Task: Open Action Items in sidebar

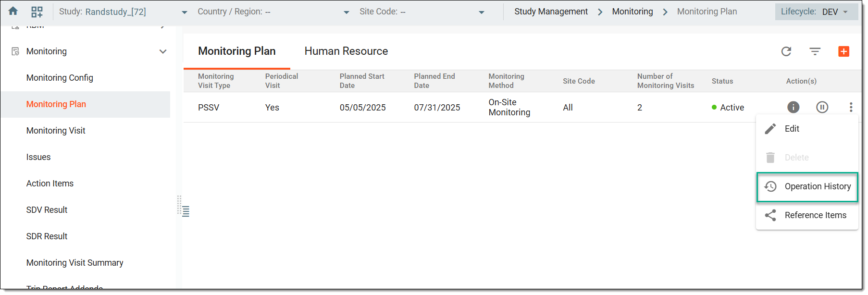Action: point(50,184)
